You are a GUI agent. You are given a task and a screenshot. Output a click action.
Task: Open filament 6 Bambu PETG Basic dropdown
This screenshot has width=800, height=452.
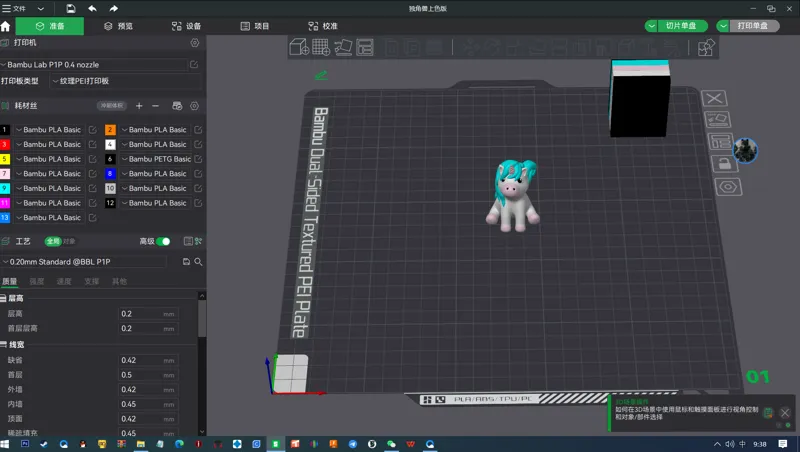point(156,159)
